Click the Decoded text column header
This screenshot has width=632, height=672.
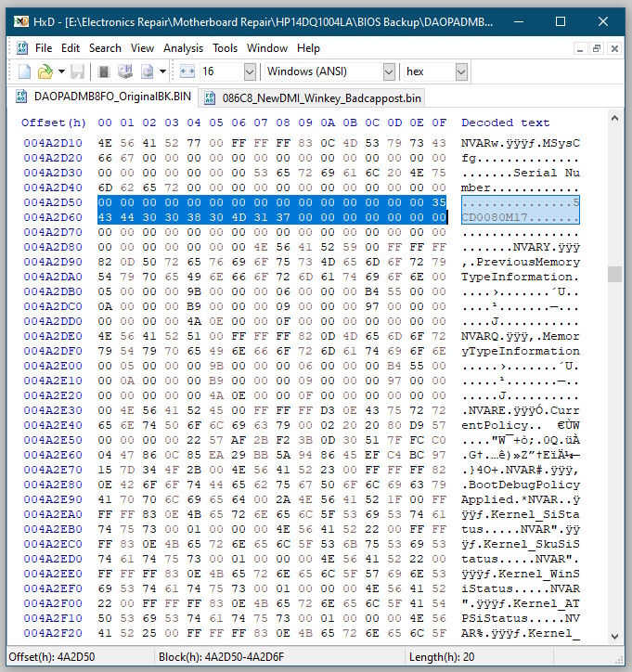click(505, 123)
